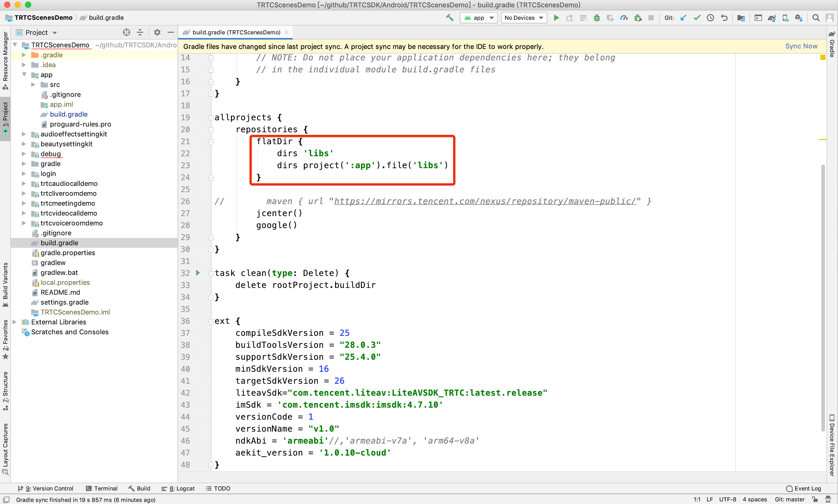
Task: Click the locate file crosshair icon in the Project panel
Action: 126,32
